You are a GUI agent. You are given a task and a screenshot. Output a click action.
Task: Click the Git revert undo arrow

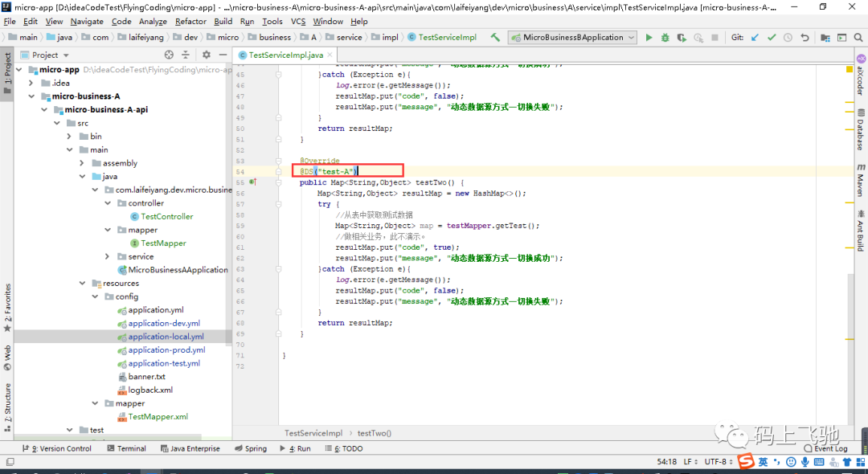tap(805, 38)
